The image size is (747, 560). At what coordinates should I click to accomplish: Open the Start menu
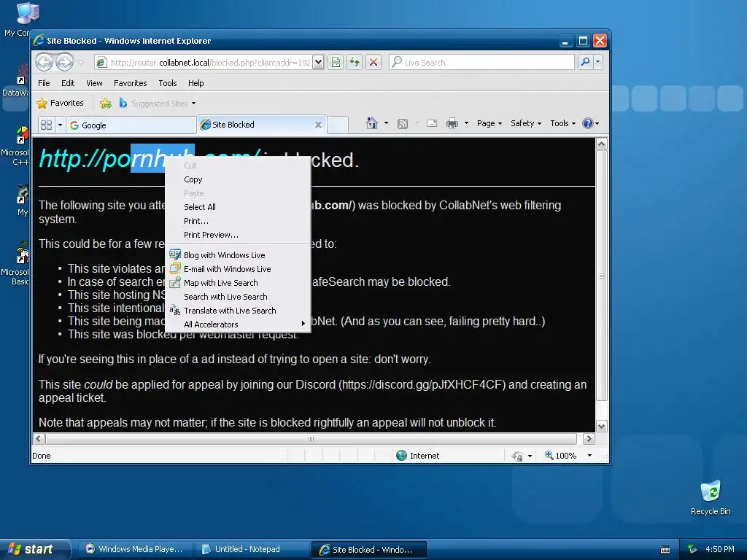[x=34, y=549]
